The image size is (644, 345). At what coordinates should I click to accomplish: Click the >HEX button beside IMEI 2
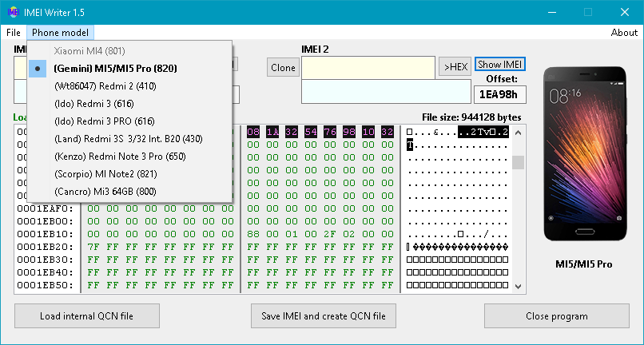pyautogui.click(x=455, y=68)
